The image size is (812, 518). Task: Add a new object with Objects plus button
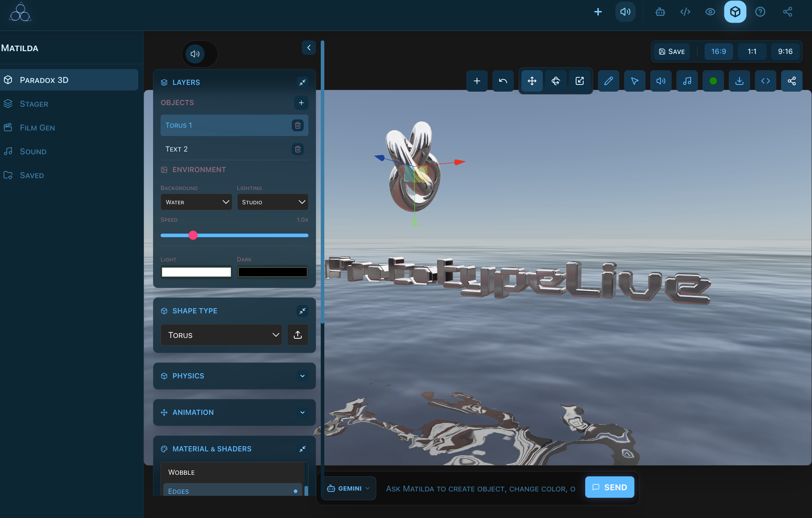301,103
